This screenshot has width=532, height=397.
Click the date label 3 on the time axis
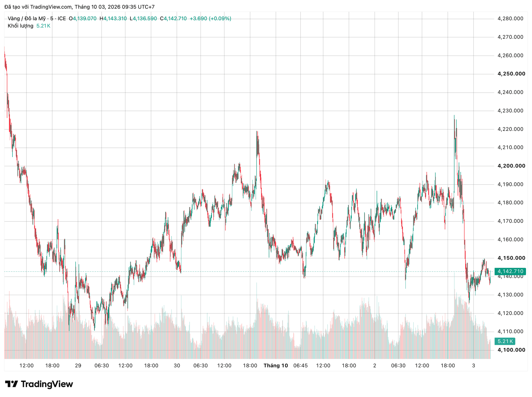(474, 366)
